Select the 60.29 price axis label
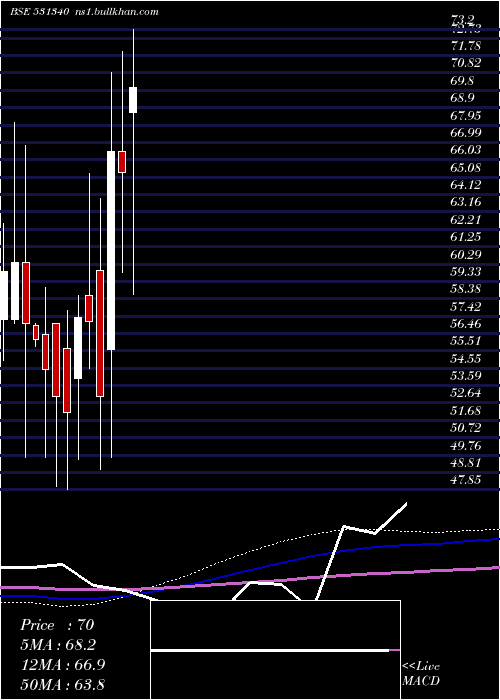This screenshot has width=500, height=700. click(x=466, y=254)
